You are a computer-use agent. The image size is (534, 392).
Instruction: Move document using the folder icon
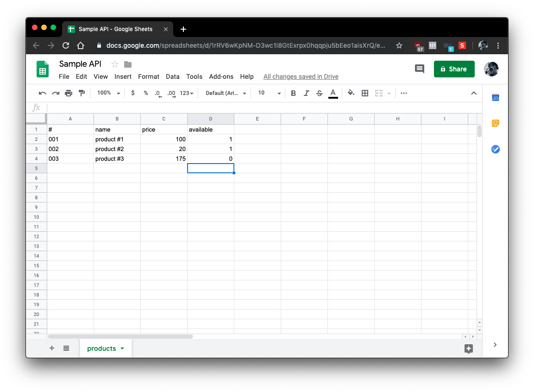(x=128, y=64)
